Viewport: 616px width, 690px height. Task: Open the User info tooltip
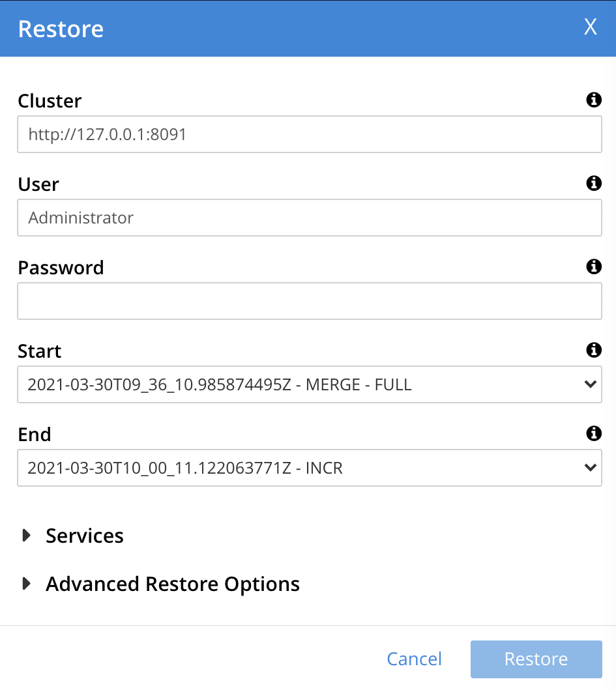(x=593, y=184)
